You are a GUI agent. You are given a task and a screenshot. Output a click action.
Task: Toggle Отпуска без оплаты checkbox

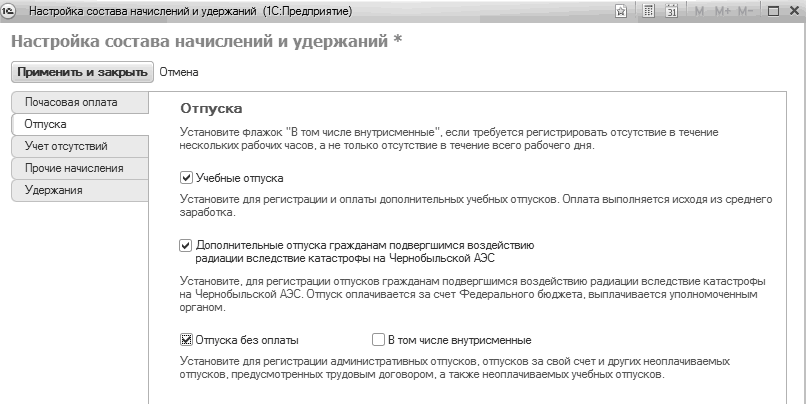click(186, 340)
